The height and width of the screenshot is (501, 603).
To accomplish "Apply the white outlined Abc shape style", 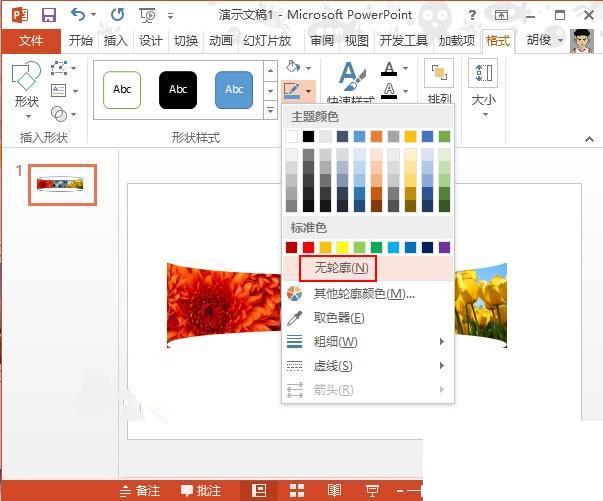I will [122, 90].
